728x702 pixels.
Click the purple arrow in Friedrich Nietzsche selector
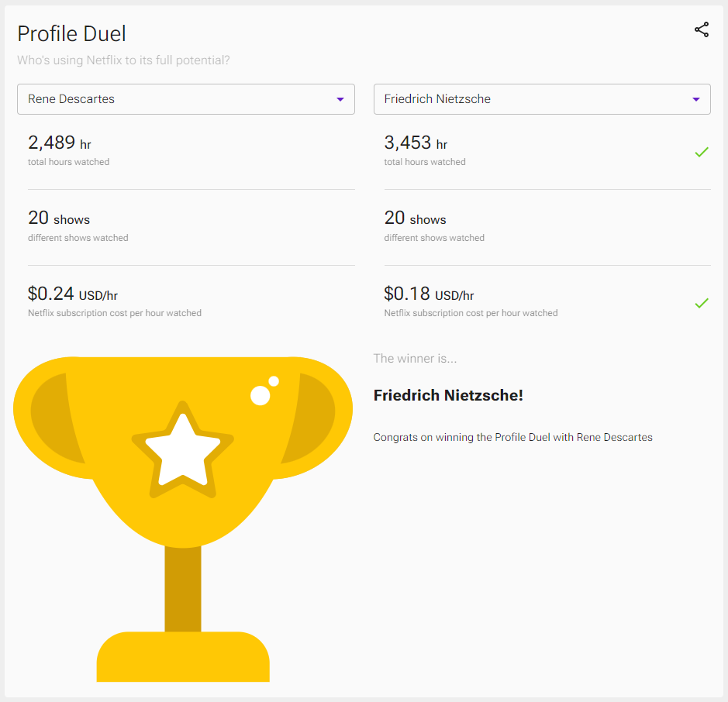click(696, 99)
